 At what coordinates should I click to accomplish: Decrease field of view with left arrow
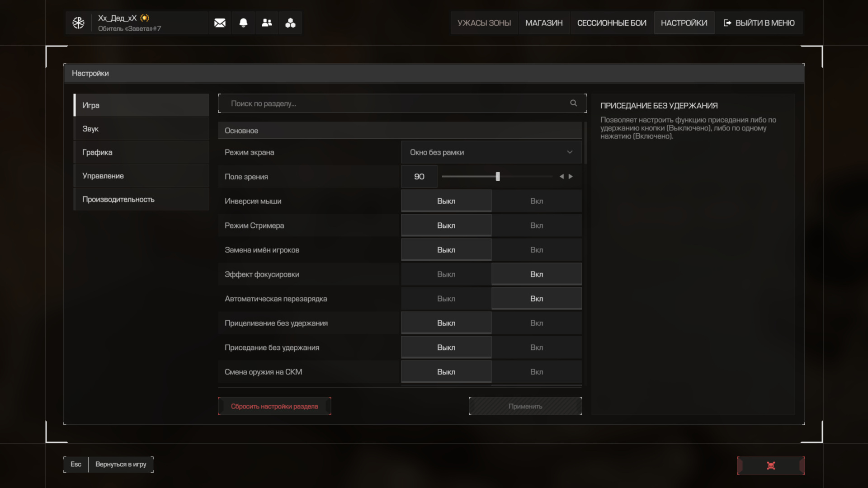[561, 177]
